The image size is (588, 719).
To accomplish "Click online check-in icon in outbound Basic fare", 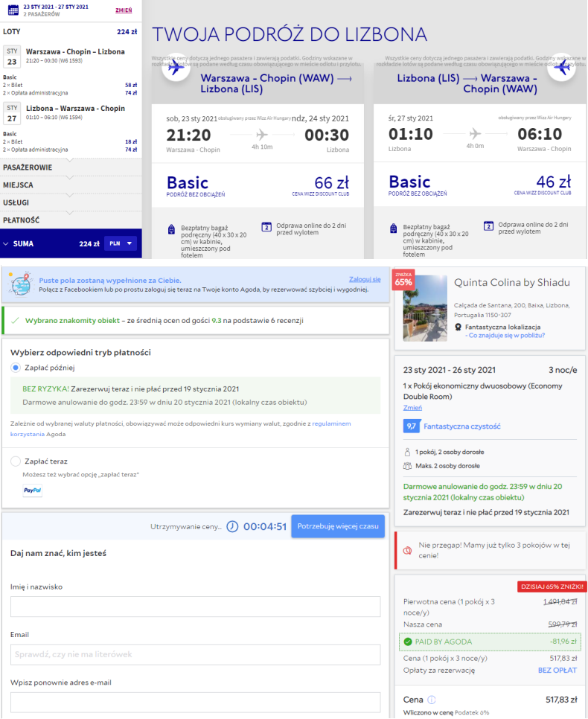I will tap(266, 227).
